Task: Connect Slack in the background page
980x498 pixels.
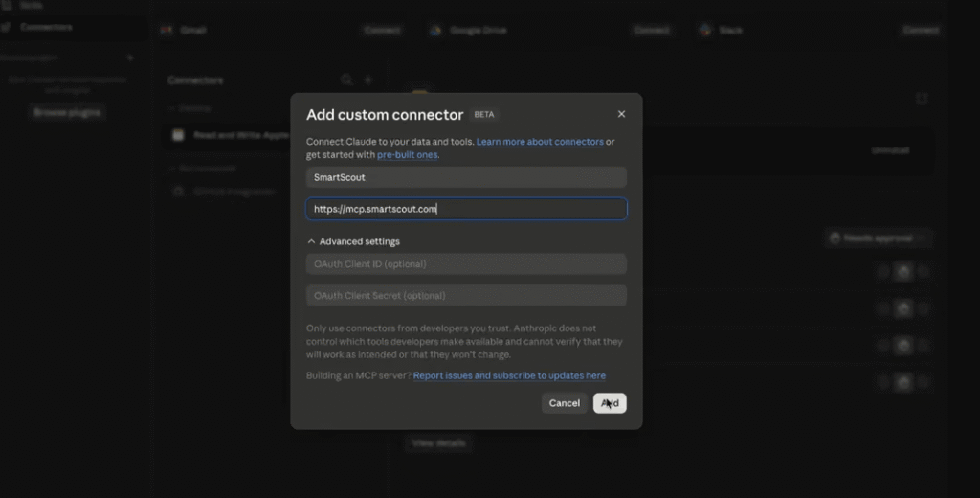Action: coord(921,30)
